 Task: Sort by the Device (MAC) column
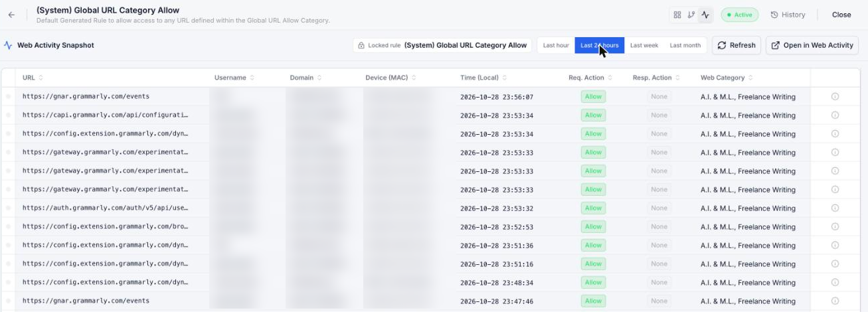(x=391, y=78)
